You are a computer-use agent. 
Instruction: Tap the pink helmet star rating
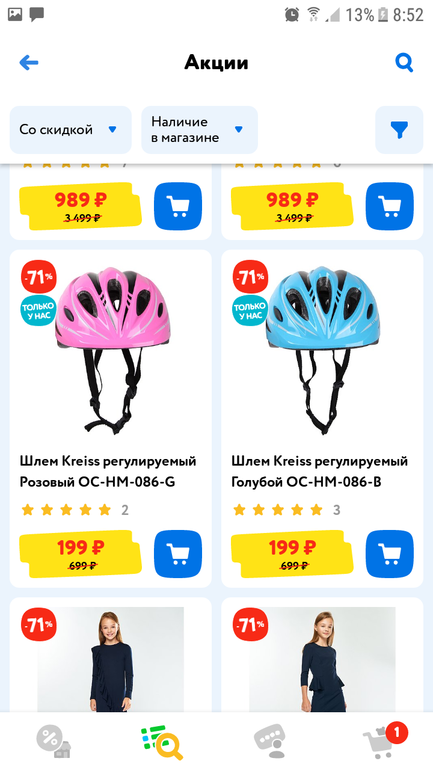(x=66, y=510)
